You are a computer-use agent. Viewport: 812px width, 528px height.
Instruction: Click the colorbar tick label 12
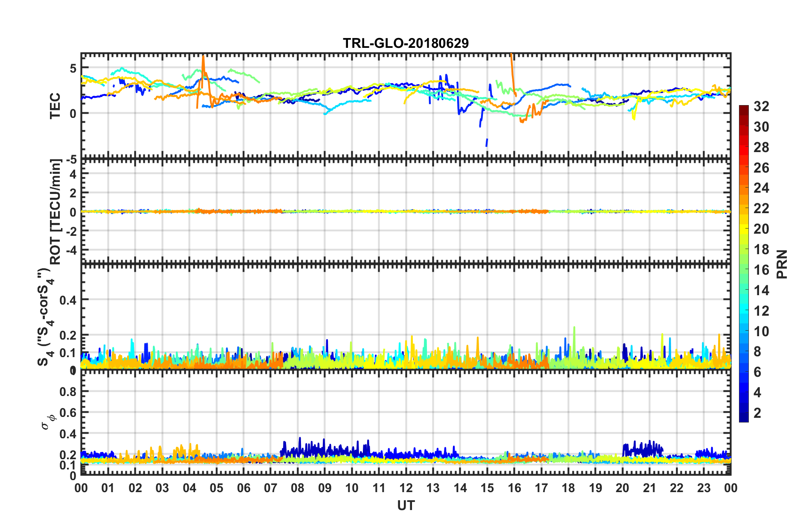pyautogui.click(x=761, y=311)
